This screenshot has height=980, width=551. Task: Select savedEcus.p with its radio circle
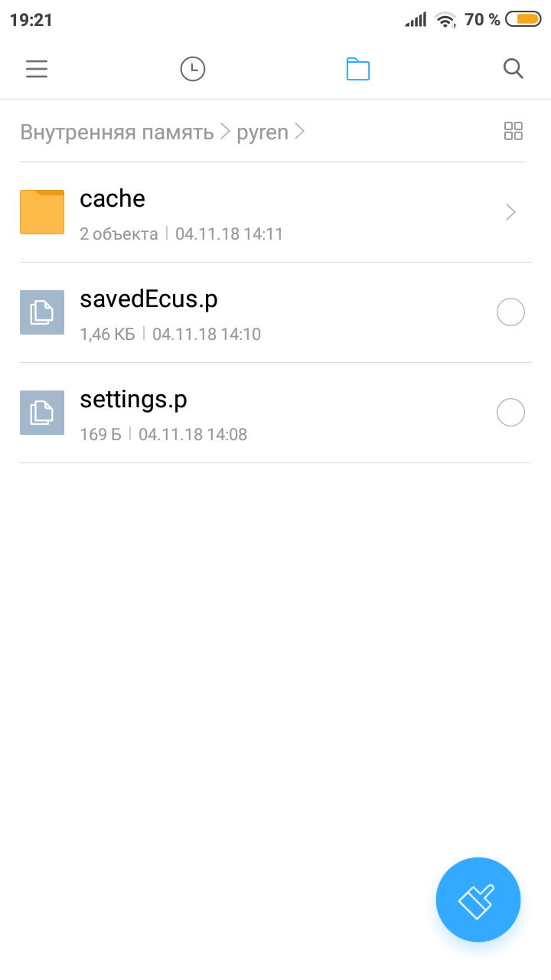[510, 312]
